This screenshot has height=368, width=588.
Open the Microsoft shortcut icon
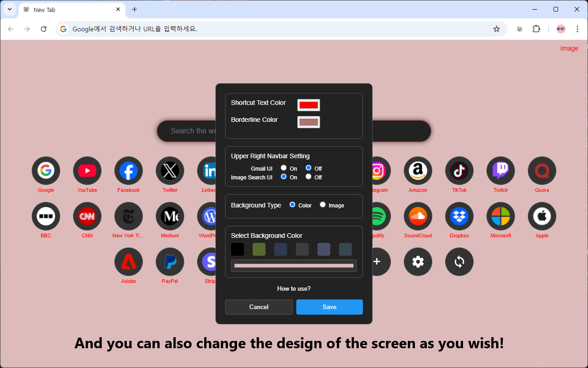point(501,216)
